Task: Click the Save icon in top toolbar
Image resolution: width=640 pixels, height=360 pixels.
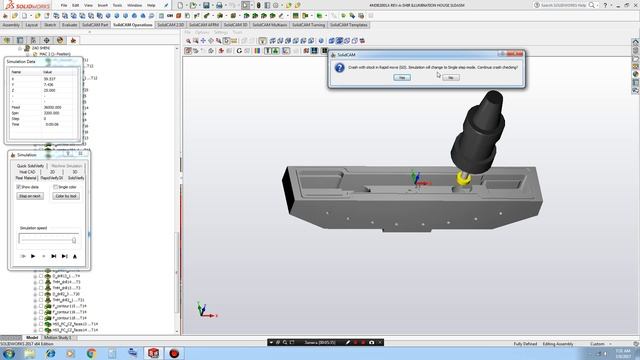Action: pos(206,5)
